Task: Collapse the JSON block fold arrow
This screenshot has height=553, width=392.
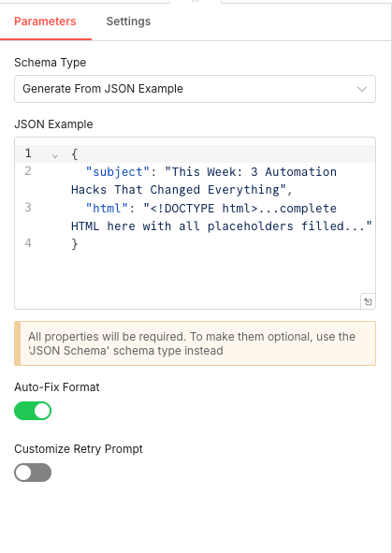Action: [55, 155]
